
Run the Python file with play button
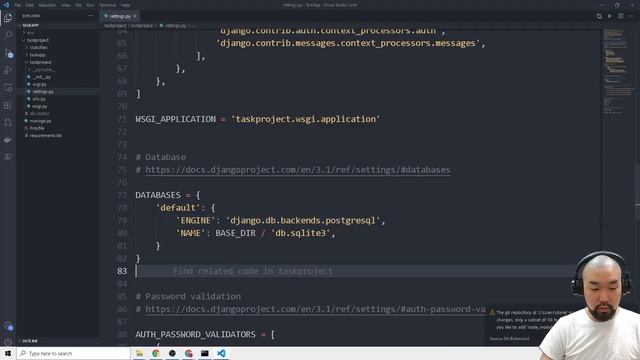click(x=610, y=16)
